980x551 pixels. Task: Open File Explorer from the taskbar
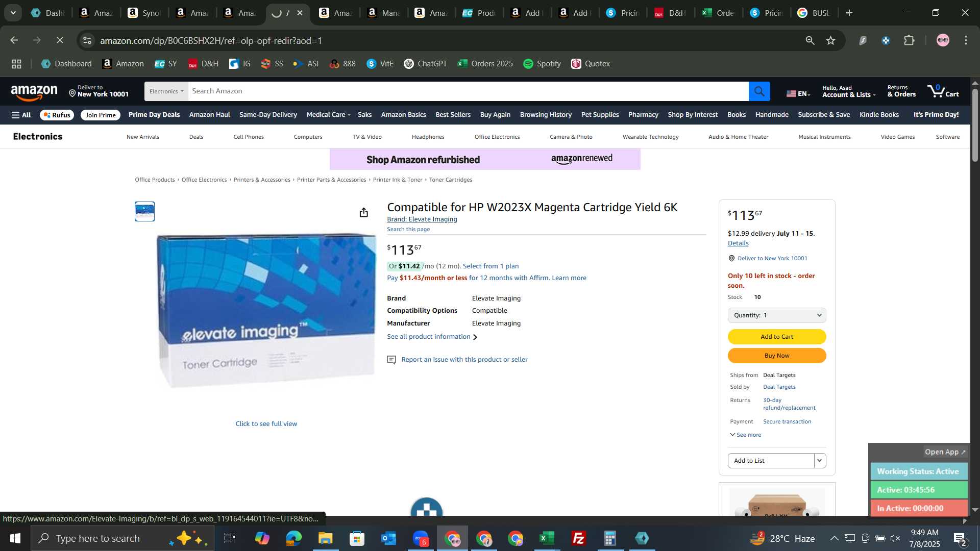(x=325, y=538)
